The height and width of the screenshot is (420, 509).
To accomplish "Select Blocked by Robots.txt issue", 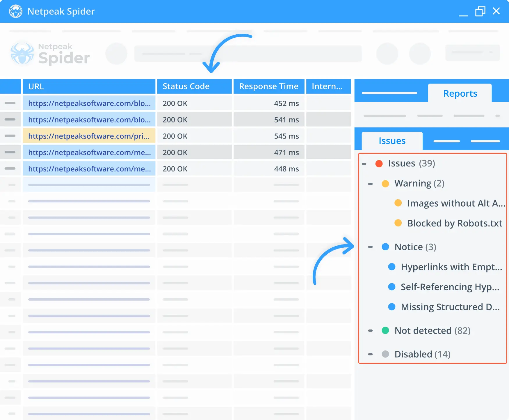I will click(x=455, y=223).
